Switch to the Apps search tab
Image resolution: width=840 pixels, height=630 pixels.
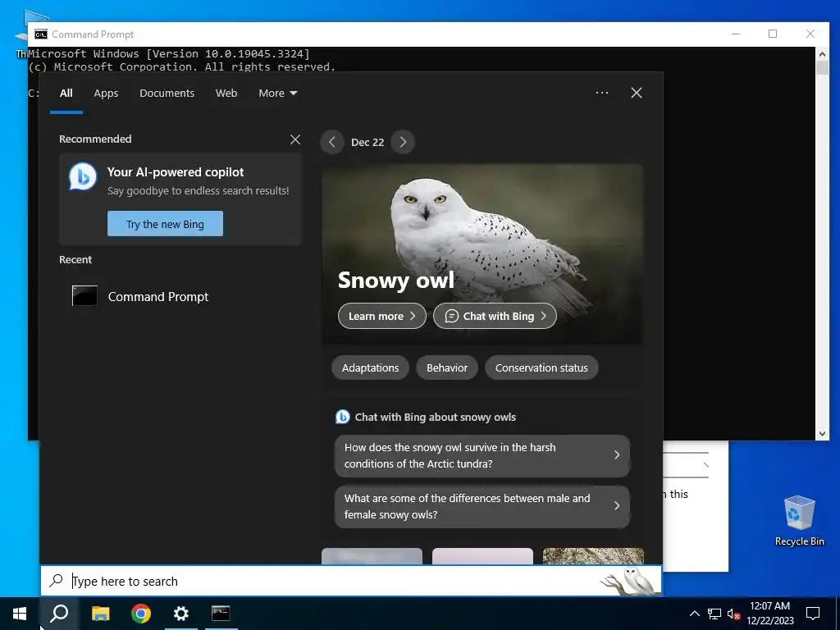click(x=106, y=94)
